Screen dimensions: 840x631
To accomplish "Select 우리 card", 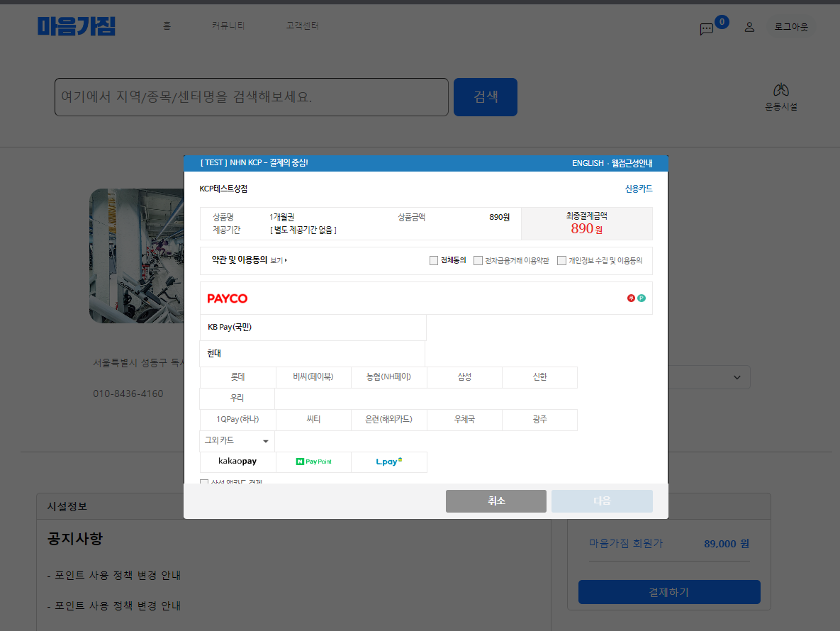I will (x=237, y=398).
